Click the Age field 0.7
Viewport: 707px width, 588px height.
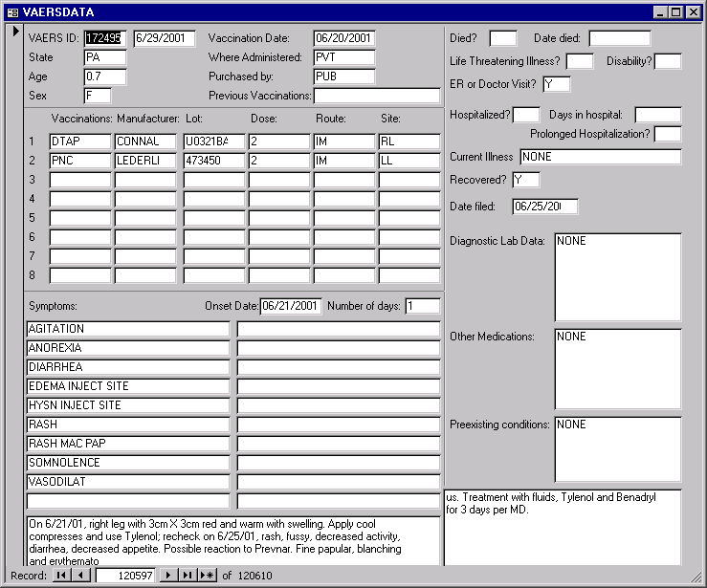tap(105, 76)
